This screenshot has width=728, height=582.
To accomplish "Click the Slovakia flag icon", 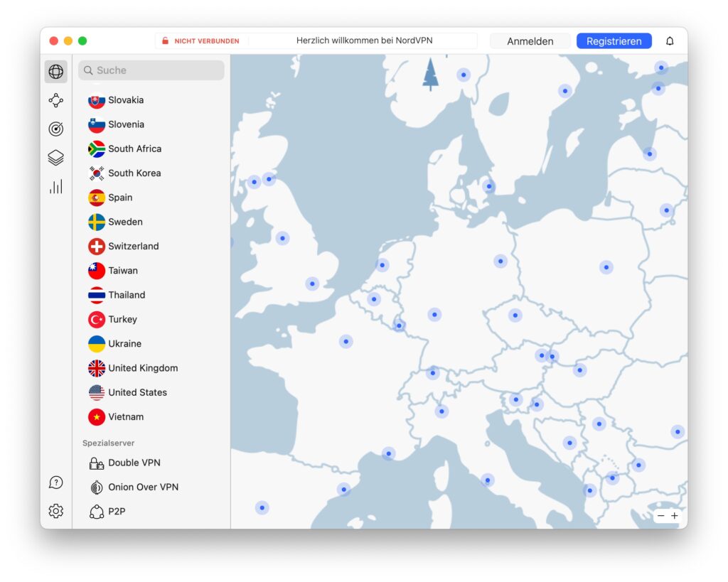I will [97, 100].
